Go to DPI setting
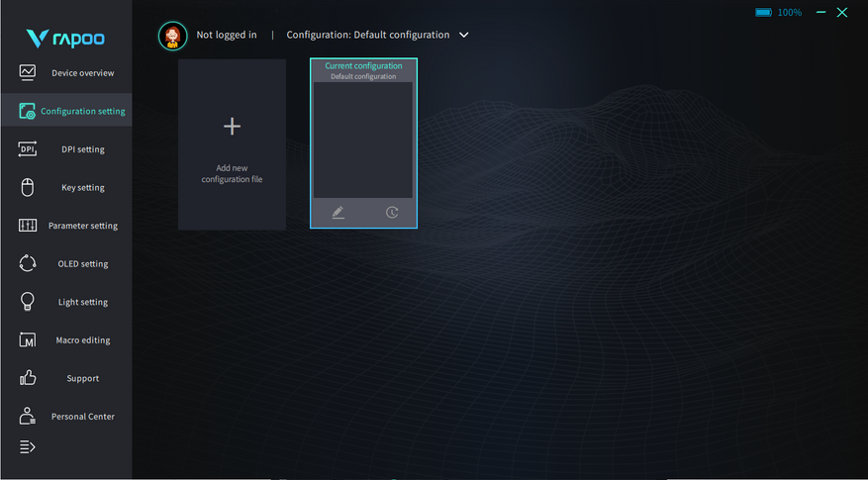This screenshot has height=480, width=868. [x=83, y=149]
